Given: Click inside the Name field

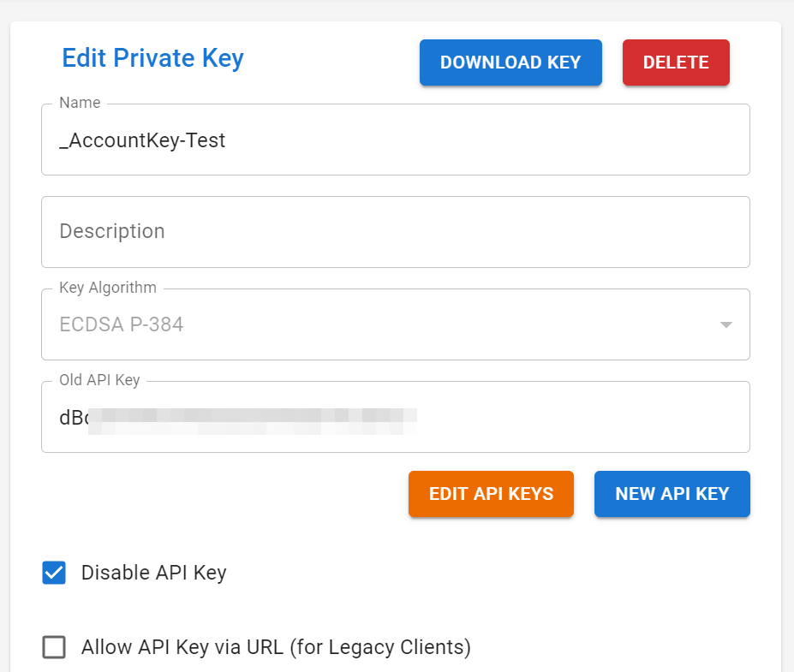Looking at the screenshot, I should [x=343, y=140].
